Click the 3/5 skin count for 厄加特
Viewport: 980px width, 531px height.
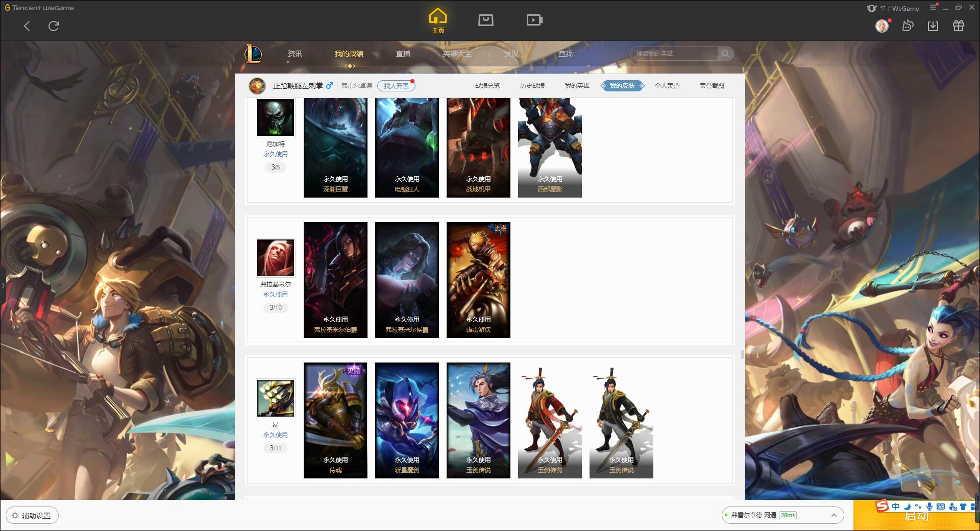(x=276, y=167)
